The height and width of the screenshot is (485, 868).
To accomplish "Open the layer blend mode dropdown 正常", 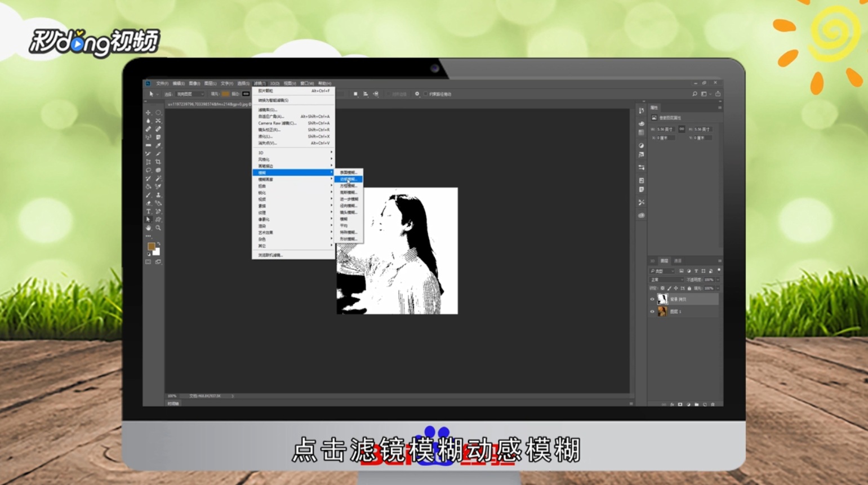I will tap(666, 279).
